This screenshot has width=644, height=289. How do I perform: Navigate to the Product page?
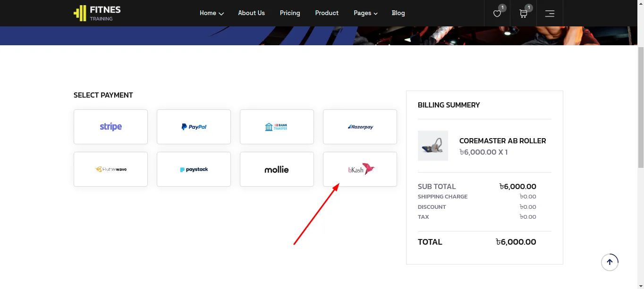[327, 13]
